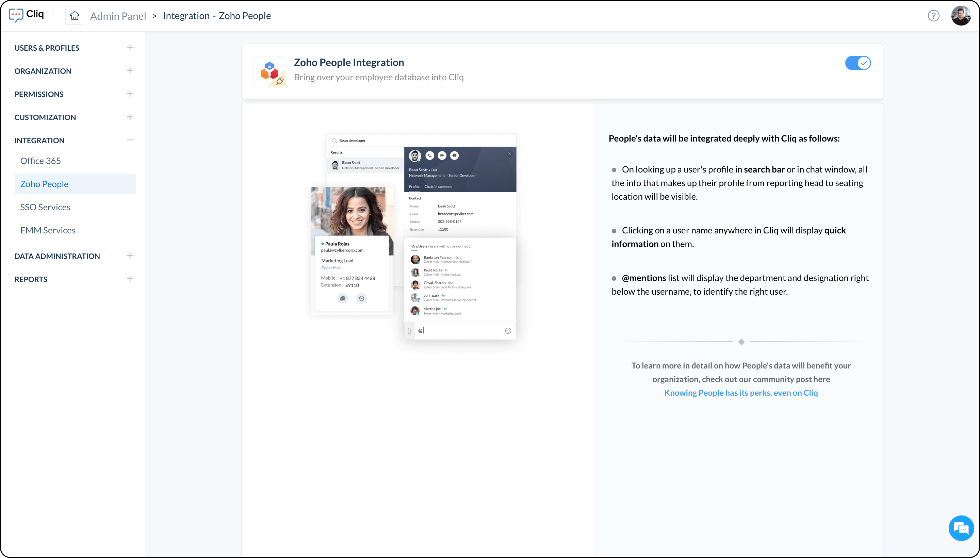Open Office 365 integration
Image resolution: width=980 pixels, height=558 pixels.
pyautogui.click(x=40, y=161)
